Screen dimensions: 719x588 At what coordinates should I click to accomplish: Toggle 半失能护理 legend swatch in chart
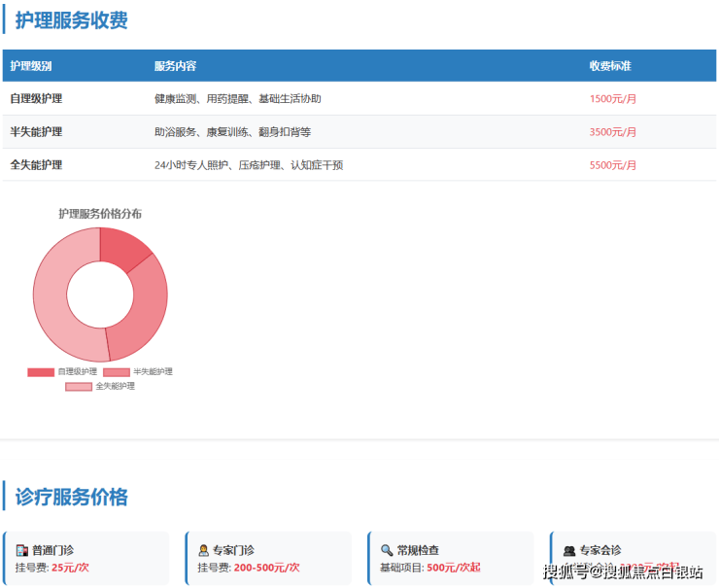click(116, 371)
